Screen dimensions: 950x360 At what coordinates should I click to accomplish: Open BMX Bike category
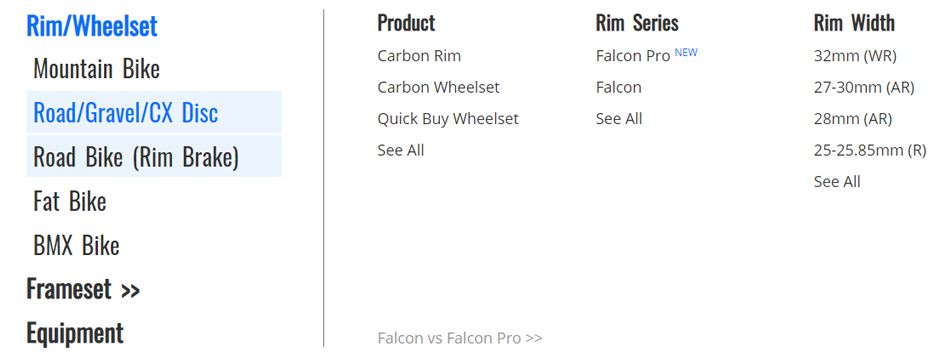(x=76, y=245)
